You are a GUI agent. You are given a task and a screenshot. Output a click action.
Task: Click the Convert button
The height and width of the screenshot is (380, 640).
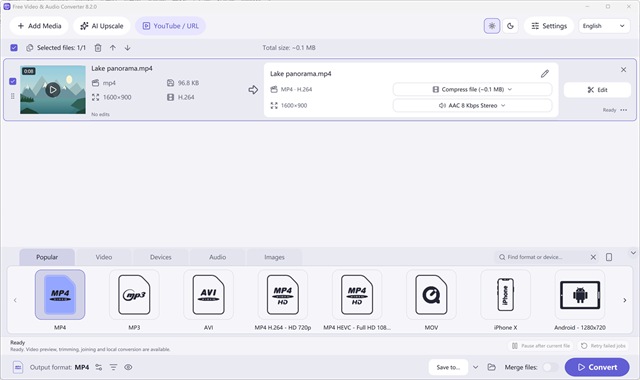tap(597, 367)
